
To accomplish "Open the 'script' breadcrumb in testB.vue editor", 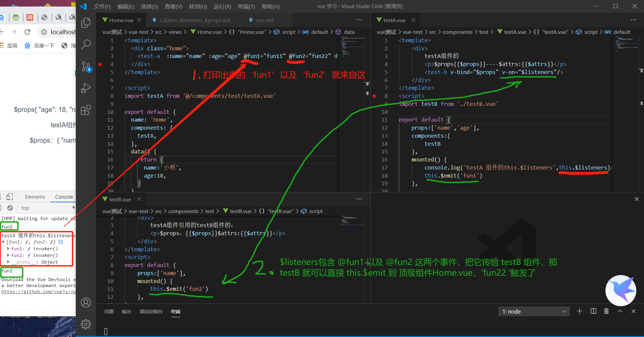I will tap(316, 211).
